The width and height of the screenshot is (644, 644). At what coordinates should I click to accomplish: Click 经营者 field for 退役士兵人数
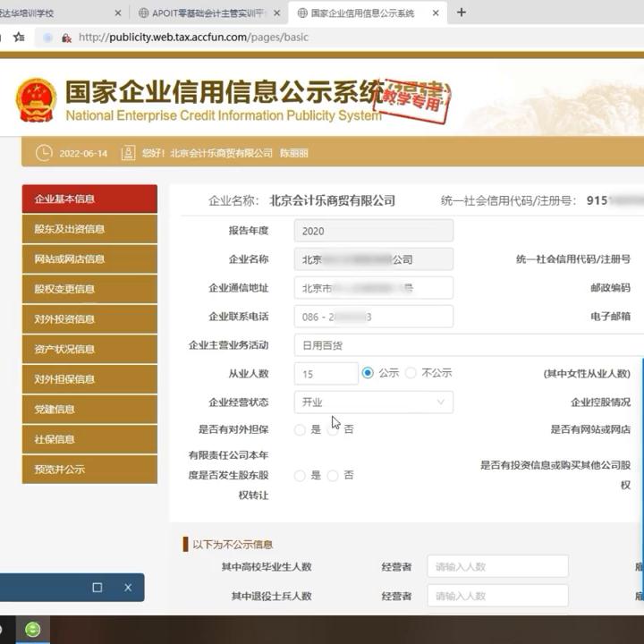pos(498,596)
